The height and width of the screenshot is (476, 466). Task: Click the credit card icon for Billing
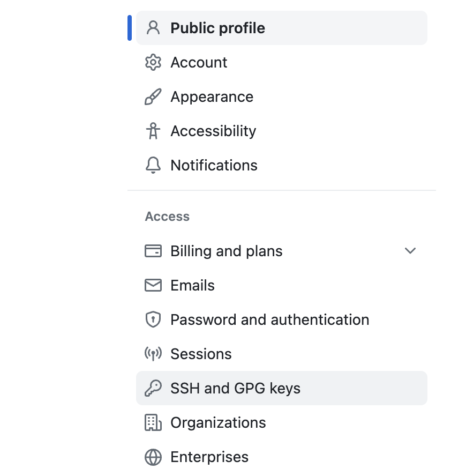tap(153, 251)
